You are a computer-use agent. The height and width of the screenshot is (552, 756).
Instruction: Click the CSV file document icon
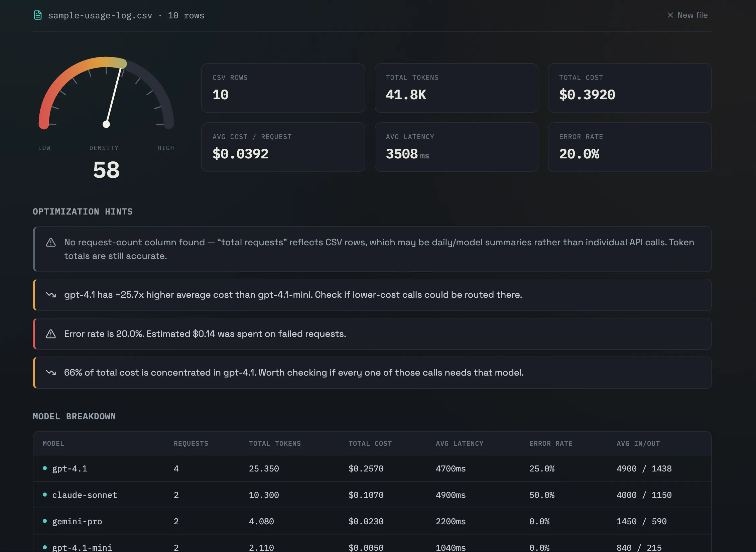38,15
